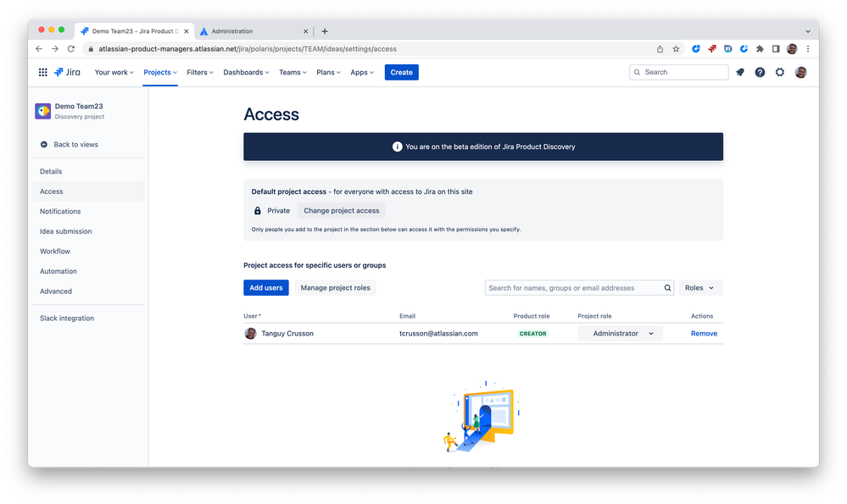
Task: Open the app switcher grid icon
Action: pyautogui.click(x=42, y=72)
